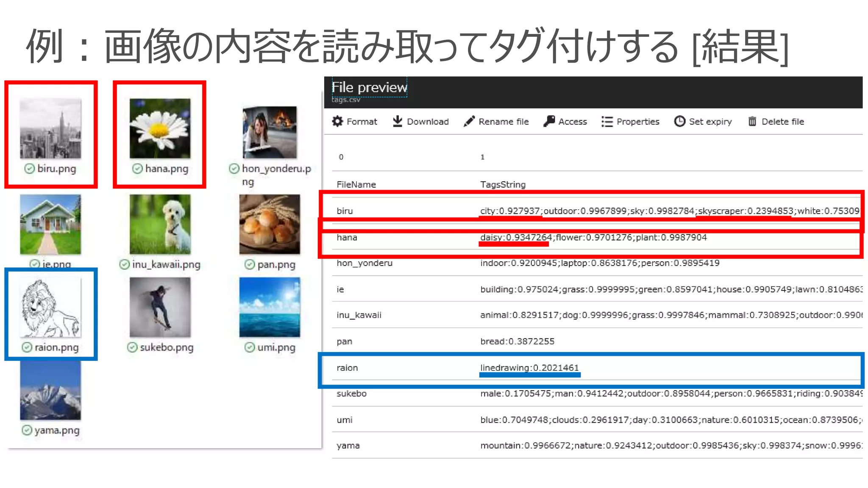
Task: Choose Rename file
Action: (496, 122)
